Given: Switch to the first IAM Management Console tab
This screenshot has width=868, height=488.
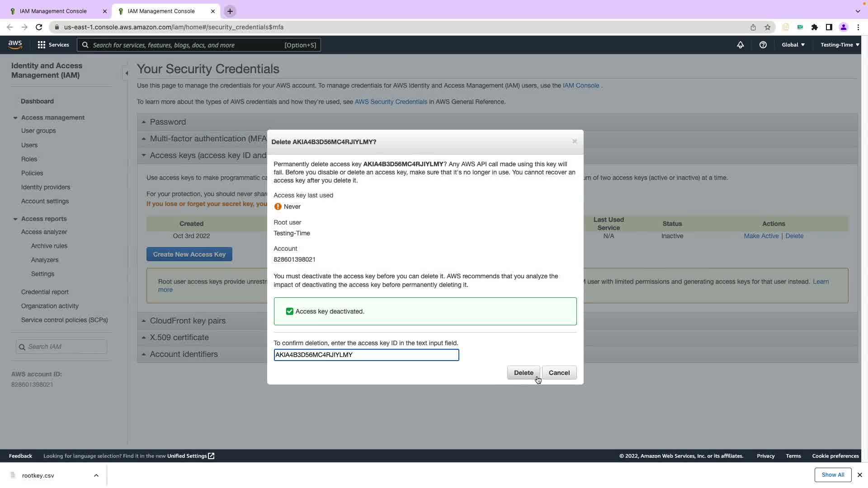Looking at the screenshot, I should click(53, 11).
